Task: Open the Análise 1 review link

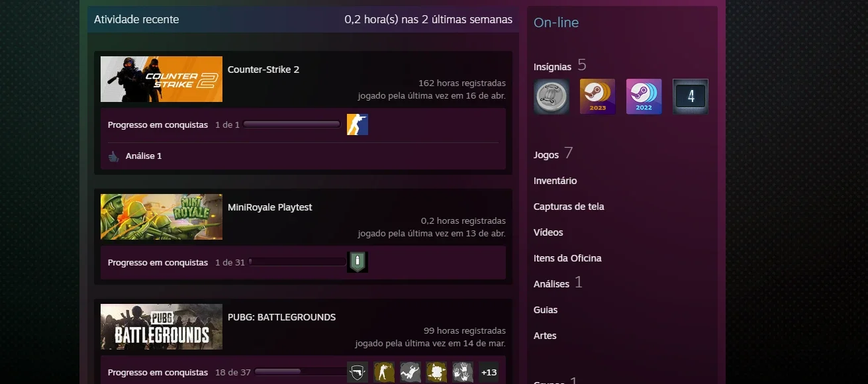Action: coord(144,156)
